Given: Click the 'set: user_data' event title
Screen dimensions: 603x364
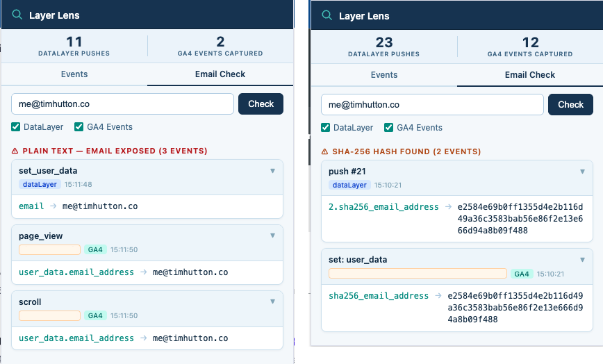Looking at the screenshot, I should [x=358, y=260].
